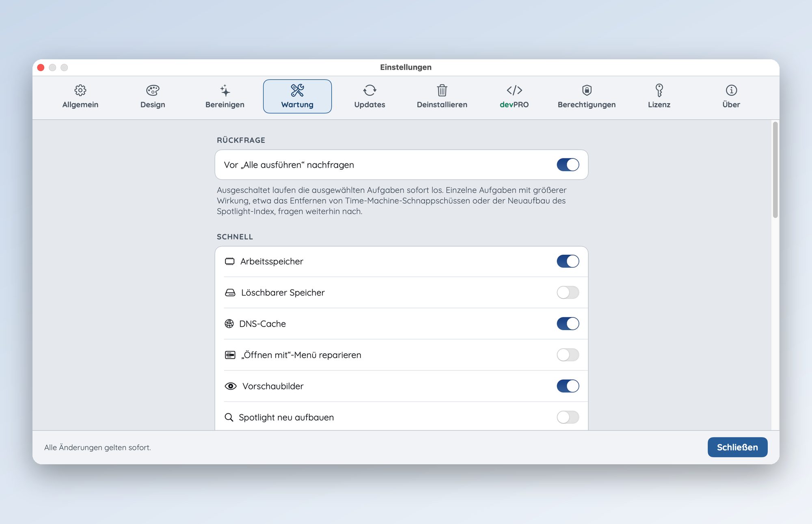Viewport: 812px width, 524px height.
Task: Open the Allgemein gear icon tab
Action: pyautogui.click(x=80, y=90)
